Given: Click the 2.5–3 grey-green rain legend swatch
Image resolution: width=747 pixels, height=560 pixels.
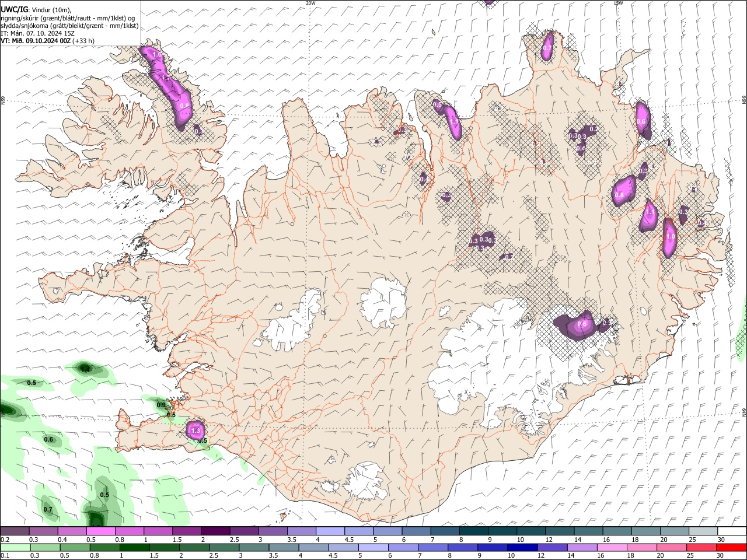Looking at the screenshot, I should click(x=224, y=547).
